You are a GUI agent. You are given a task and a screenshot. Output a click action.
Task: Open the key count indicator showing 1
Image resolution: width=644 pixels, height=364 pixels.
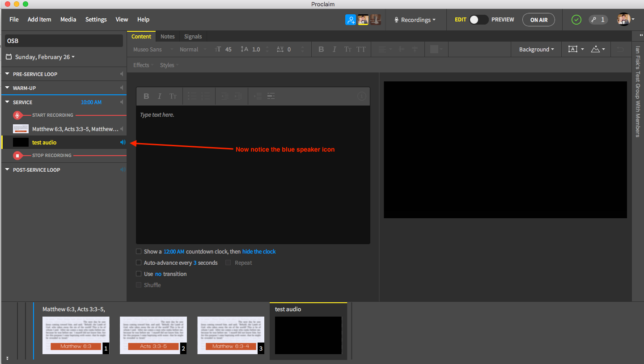pyautogui.click(x=598, y=20)
